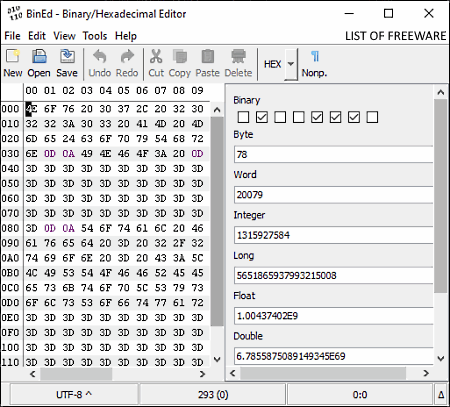Viewport: 450px width, 407px height.
Task: Click the Byte value field showing 78
Action: [x=333, y=154]
